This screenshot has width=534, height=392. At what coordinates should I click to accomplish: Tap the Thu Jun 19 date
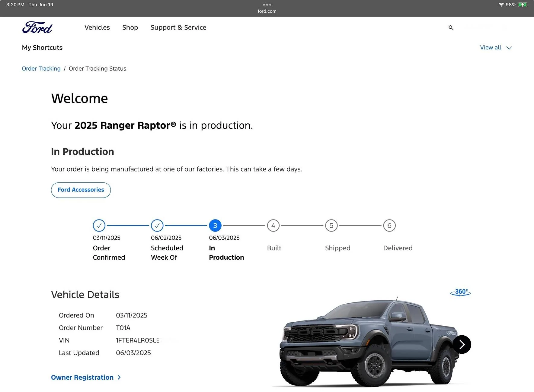(41, 5)
